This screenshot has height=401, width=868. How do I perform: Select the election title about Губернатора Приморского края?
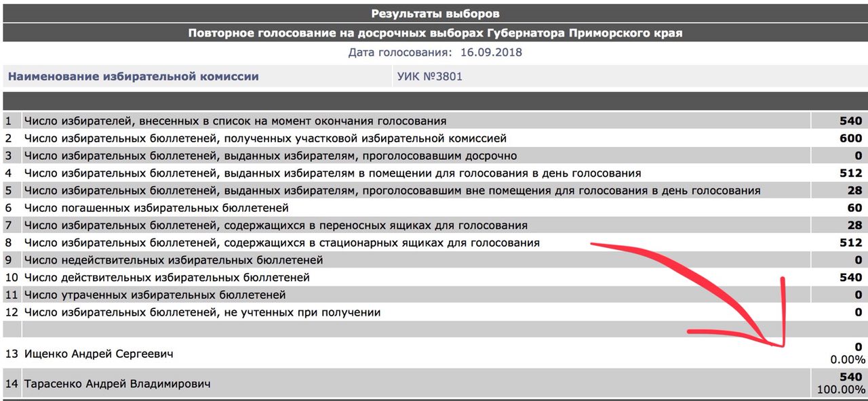click(435, 33)
